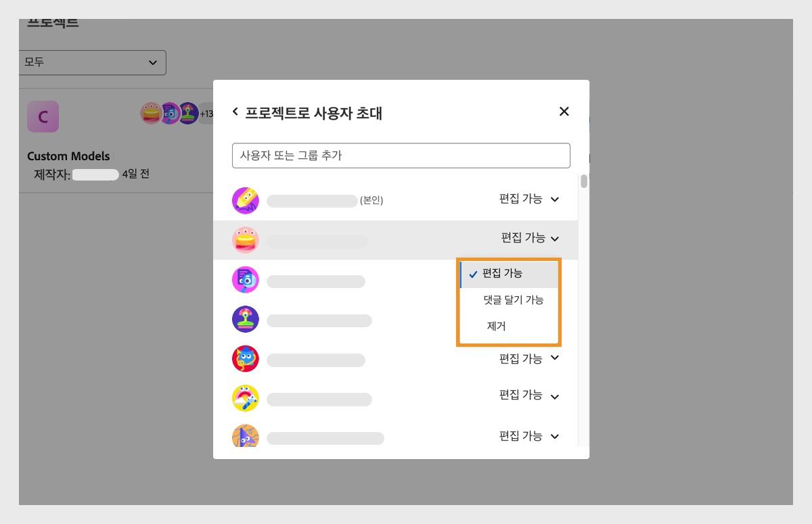This screenshot has width=812, height=524.
Task: Click the red-circle blue-monster avatar
Action: (246, 359)
